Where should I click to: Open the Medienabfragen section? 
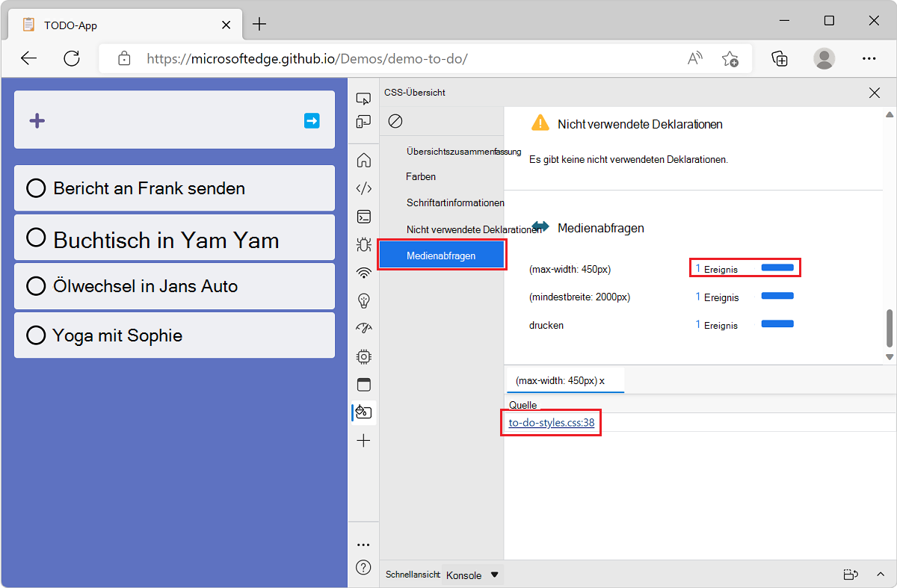click(x=442, y=254)
